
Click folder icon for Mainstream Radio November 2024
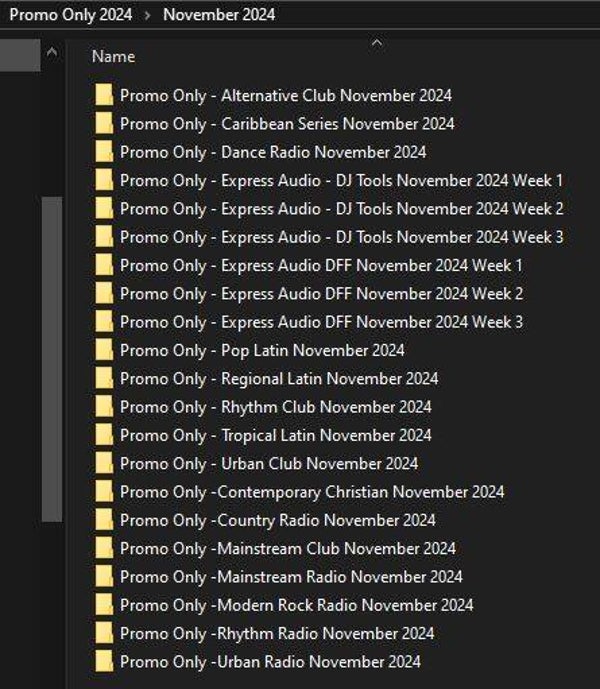tap(104, 577)
